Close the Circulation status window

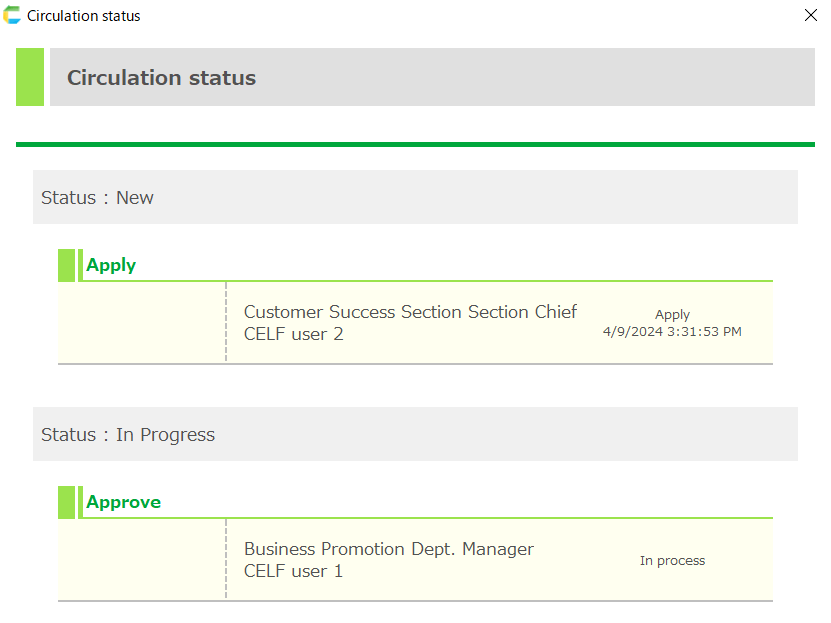coord(811,15)
